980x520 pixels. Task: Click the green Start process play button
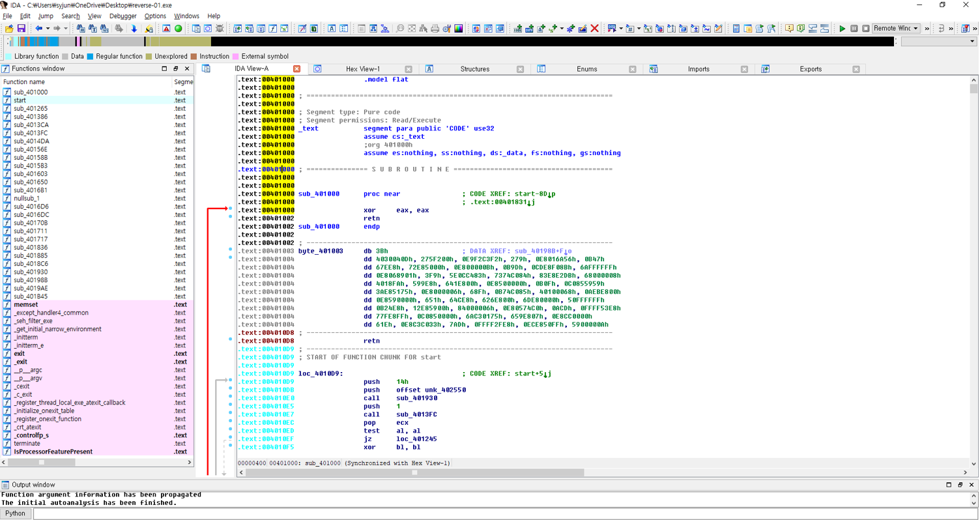click(x=842, y=29)
